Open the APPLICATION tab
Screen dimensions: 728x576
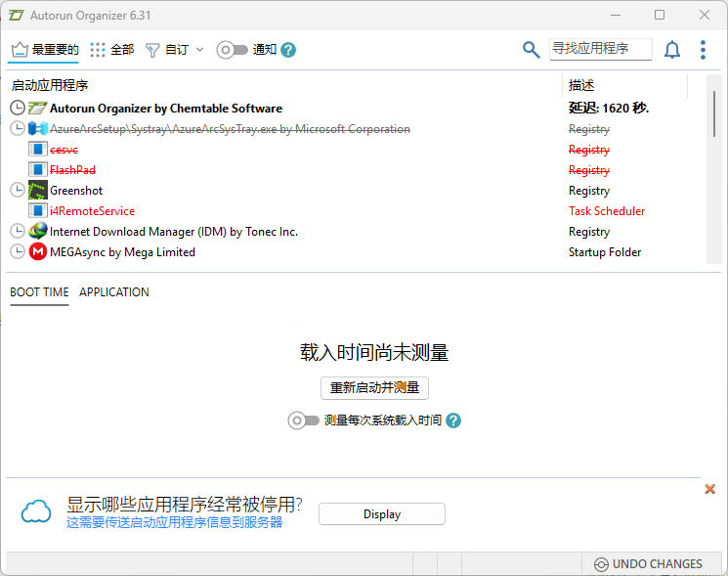click(113, 292)
